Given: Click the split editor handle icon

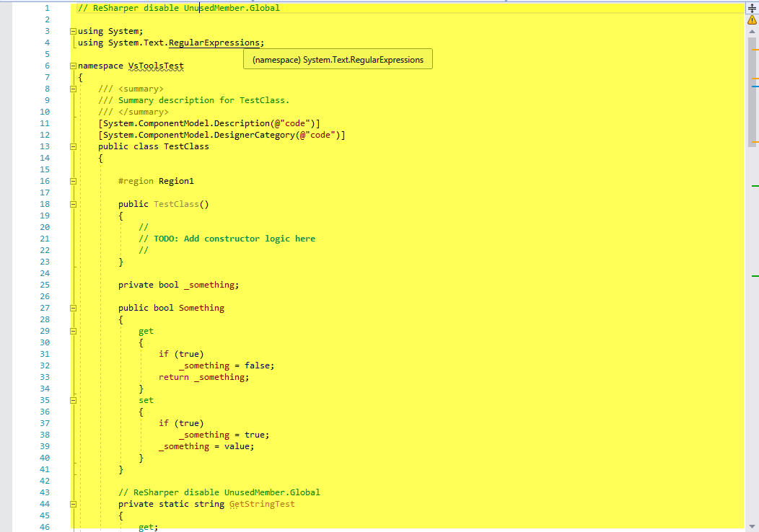Looking at the screenshot, I should [x=752, y=8].
